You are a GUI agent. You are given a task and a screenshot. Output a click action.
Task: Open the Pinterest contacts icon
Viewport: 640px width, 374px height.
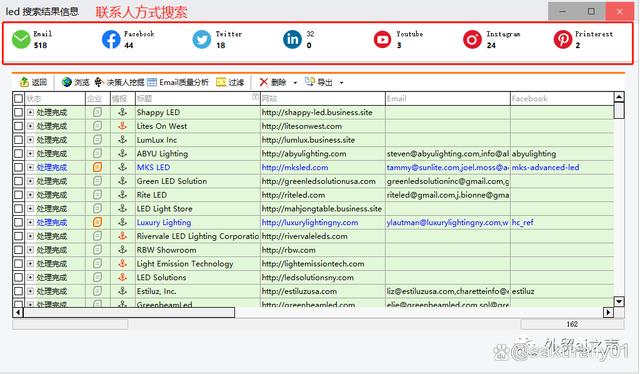pos(563,39)
